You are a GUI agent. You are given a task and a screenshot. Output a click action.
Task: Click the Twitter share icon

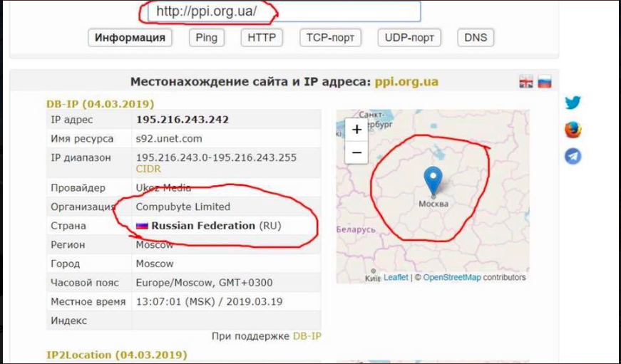pyautogui.click(x=573, y=103)
